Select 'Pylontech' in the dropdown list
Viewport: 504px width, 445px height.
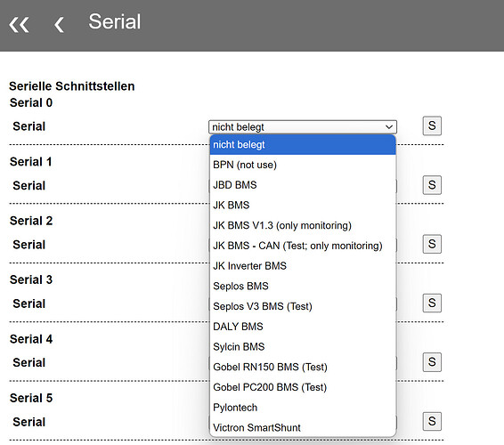pos(303,408)
